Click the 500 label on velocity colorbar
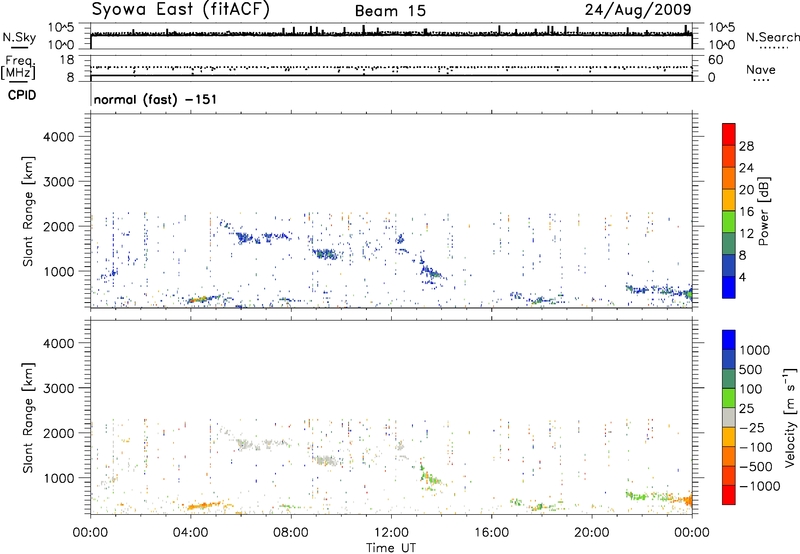The image size is (800, 554). click(x=752, y=369)
